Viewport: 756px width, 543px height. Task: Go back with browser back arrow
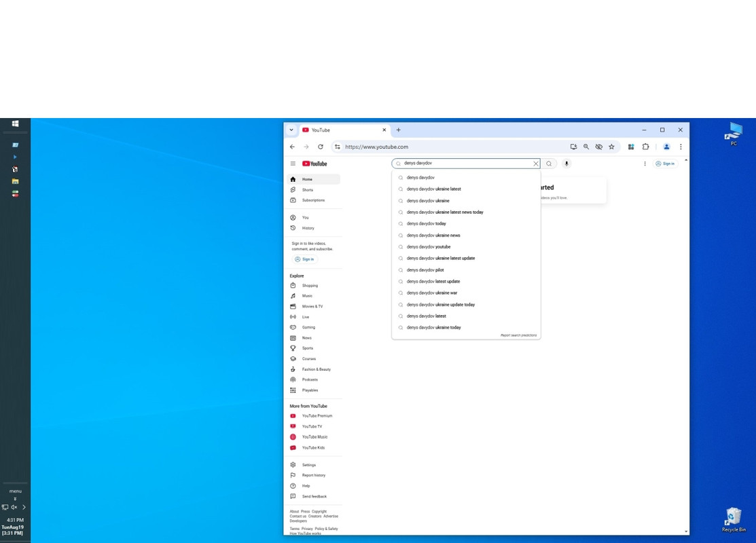[292, 147]
